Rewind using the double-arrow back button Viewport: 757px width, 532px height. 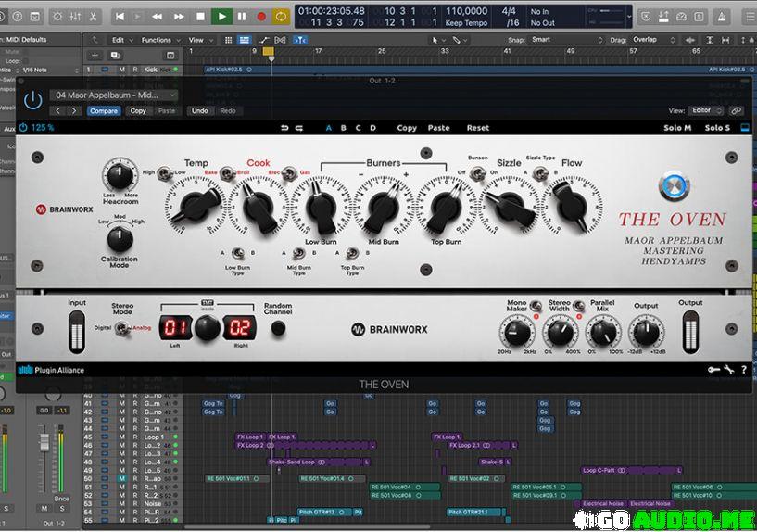(x=158, y=17)
